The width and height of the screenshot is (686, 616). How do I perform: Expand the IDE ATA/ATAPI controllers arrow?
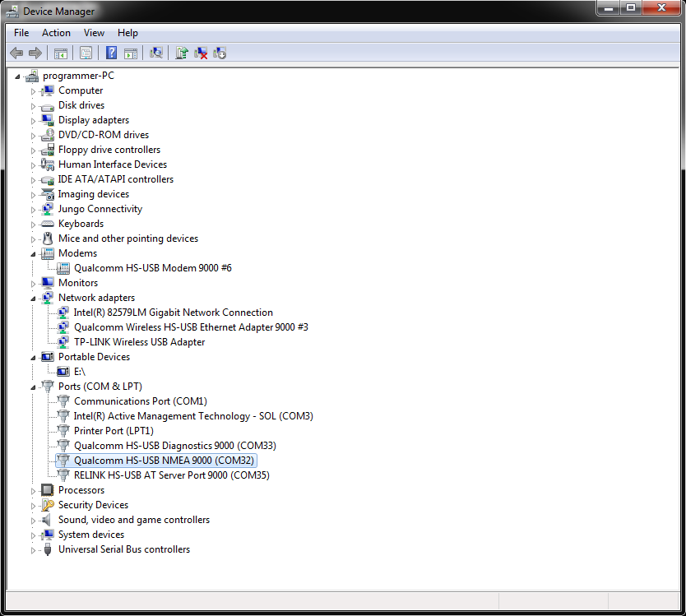point(33,180)
